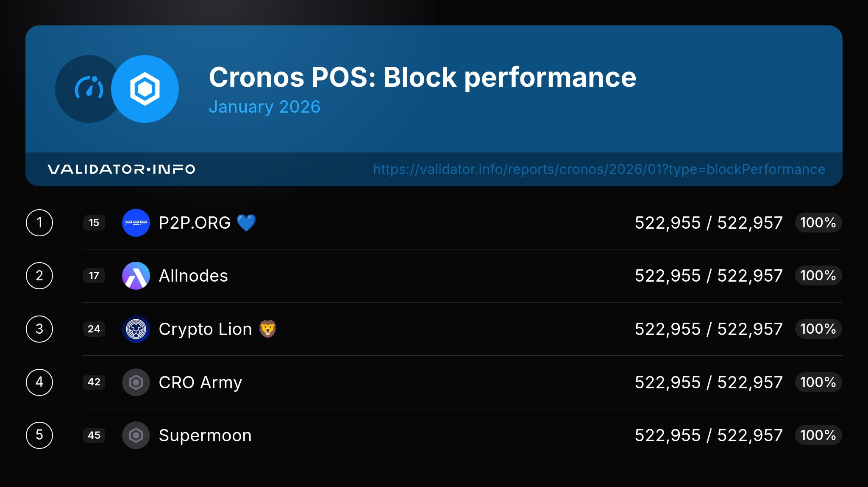This screenshot has height=487, width=868.
Task: Click the 100% badge for P2P.ORG
Action: click(x=818, y=223)
